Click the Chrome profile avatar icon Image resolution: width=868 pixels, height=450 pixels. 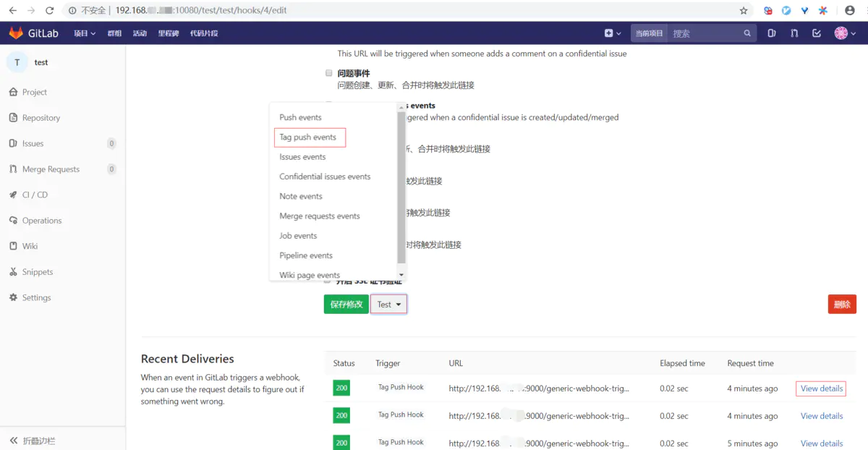(x=850, y=11)
